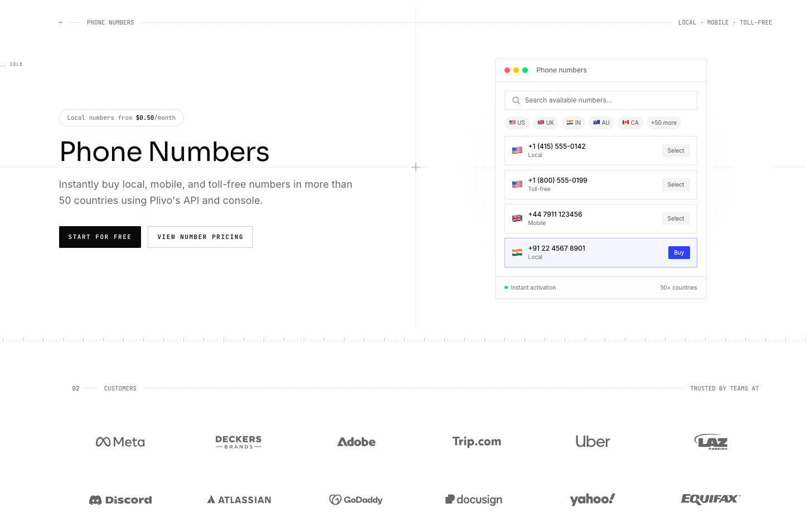Click the Adobe logo
The image size is (806, 532).
[357, 442]
